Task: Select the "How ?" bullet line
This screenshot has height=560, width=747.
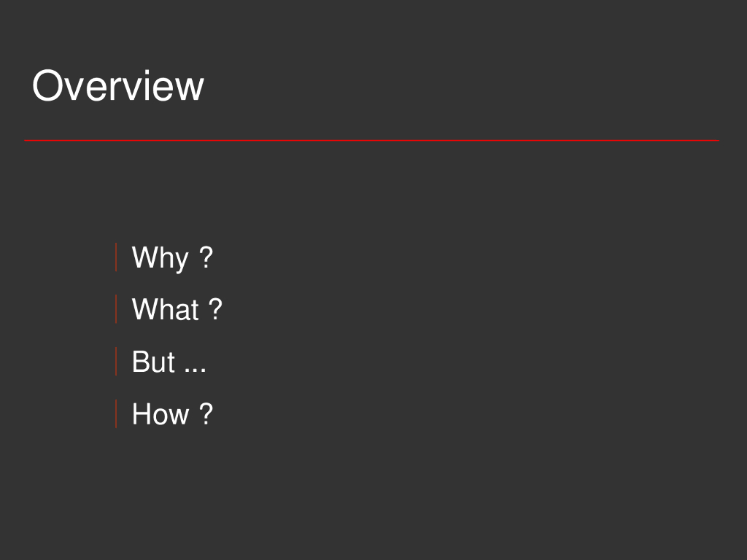Action: [172, 414]
